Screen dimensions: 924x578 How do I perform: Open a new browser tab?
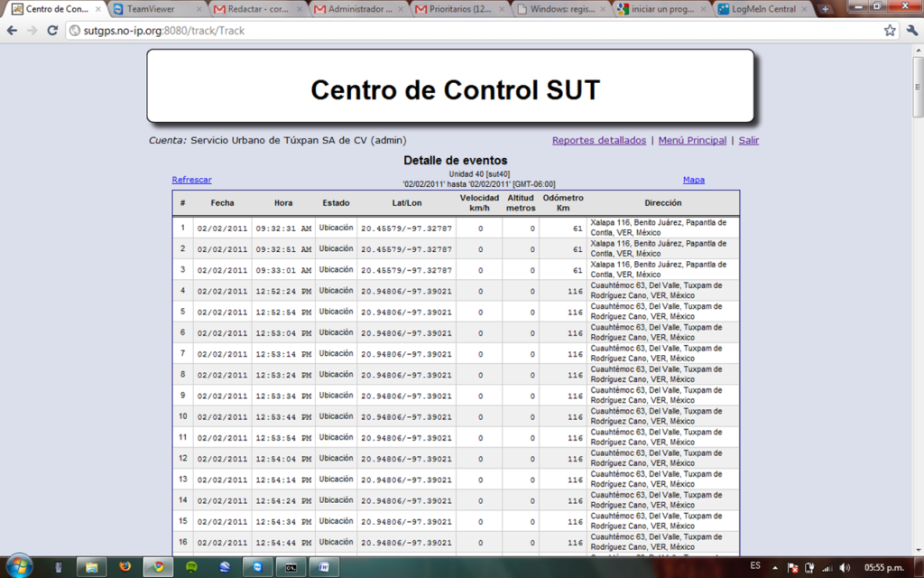coord(825,9)
